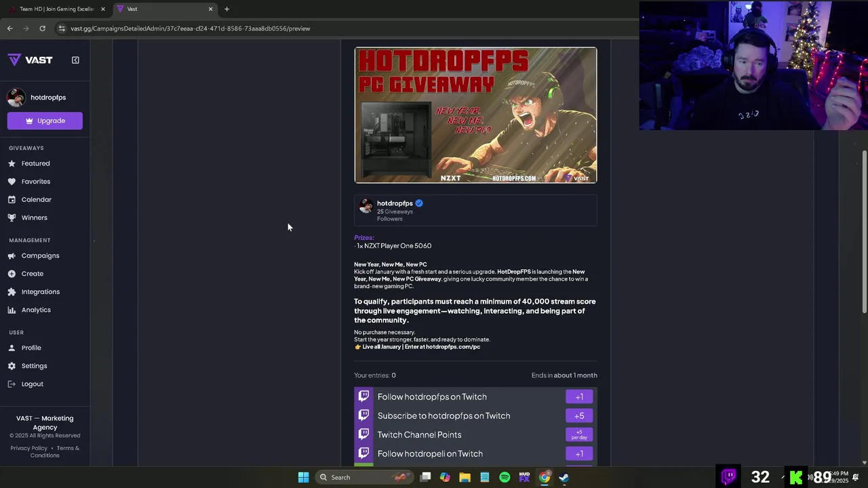Screen dimensions: 868x488
Task: Click Twitch icon beside Follow hotdropfps
Action: pos(363,396)
